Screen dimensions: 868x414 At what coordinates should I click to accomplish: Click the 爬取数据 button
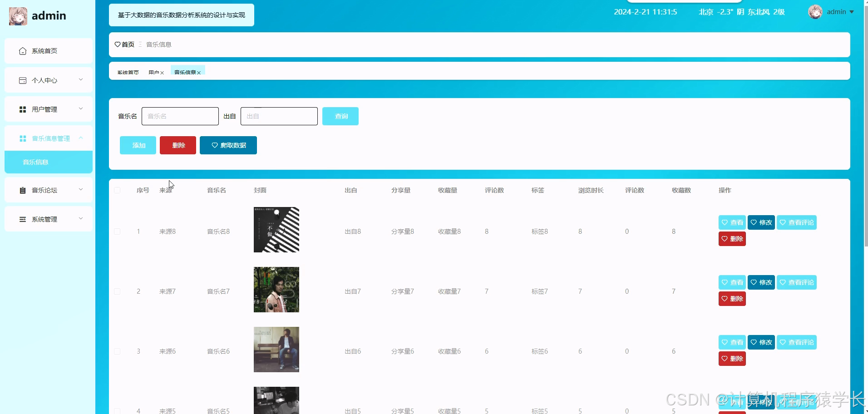228,145
